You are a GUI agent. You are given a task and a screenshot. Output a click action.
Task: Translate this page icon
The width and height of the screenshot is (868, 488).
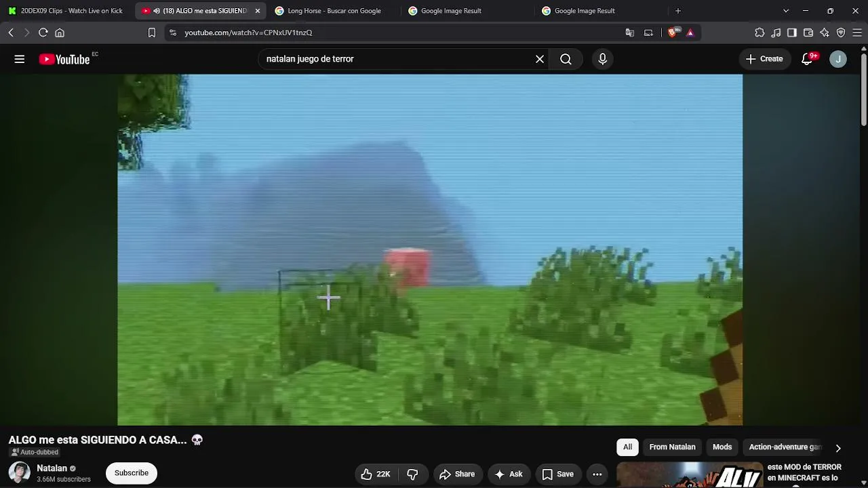(630, 33)
